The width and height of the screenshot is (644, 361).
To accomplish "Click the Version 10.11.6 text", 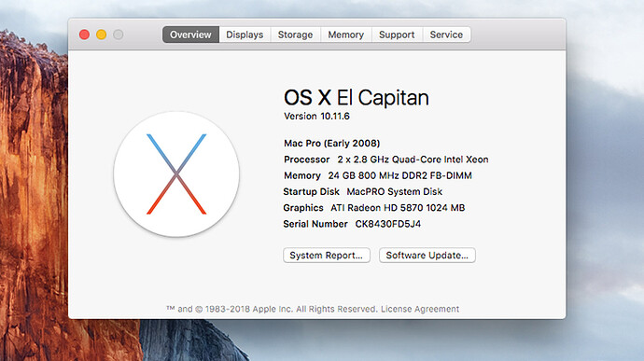I will [x=316, y=117].
